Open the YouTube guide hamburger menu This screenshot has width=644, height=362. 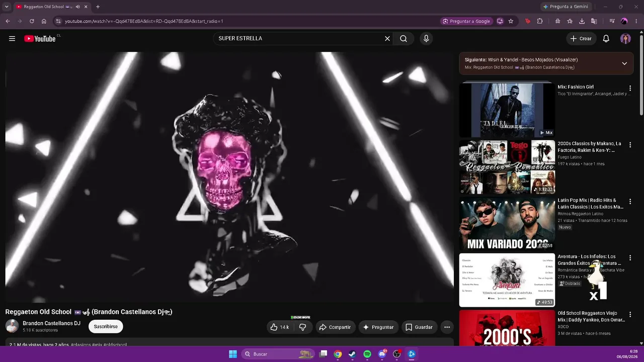12,39
